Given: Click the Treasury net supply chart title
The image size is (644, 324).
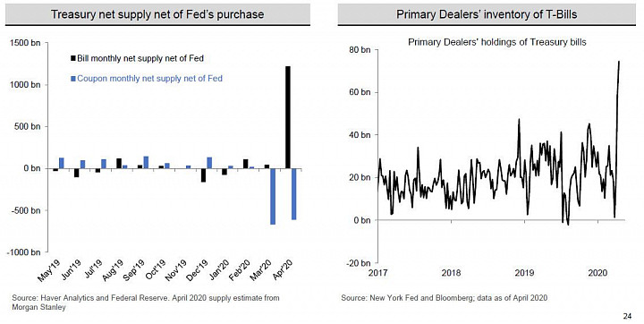Looking at the screenshot, I should pos(157,14).
